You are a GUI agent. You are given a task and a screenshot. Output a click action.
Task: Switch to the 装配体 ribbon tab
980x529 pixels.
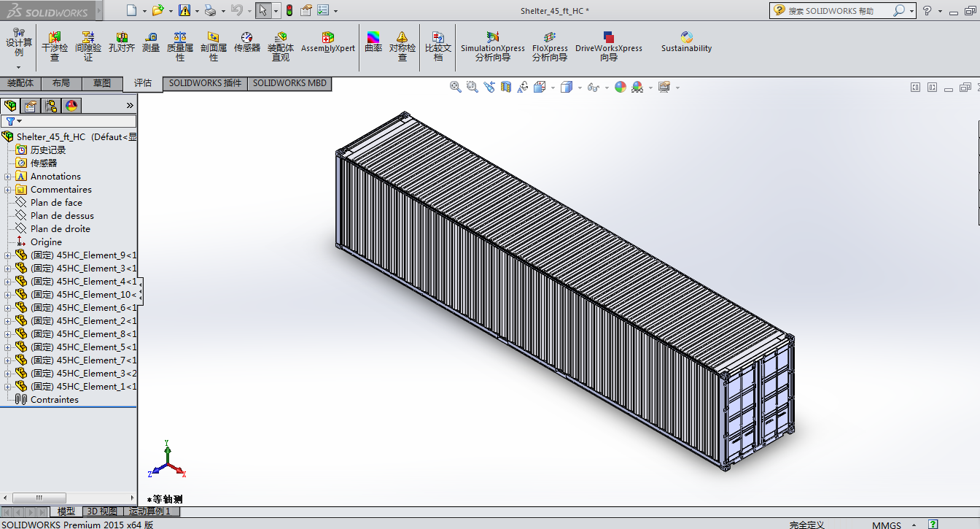pyautogui.click(x=20, y=83)
